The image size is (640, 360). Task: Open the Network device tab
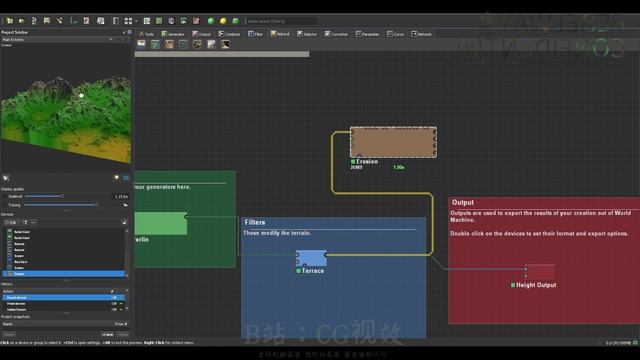point(421,34)
